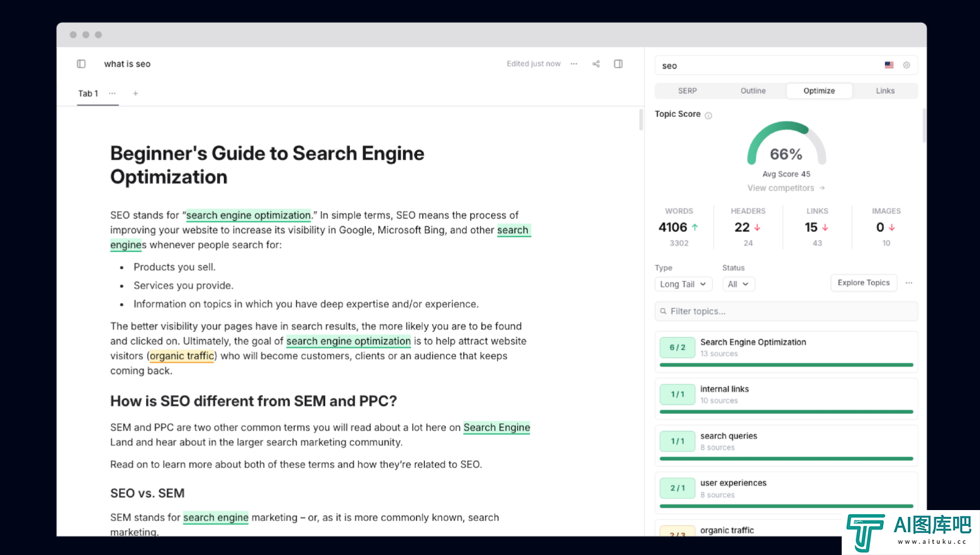
Task: Click the SEO vs. SEM subheading
Action: [x=147, y=493]
